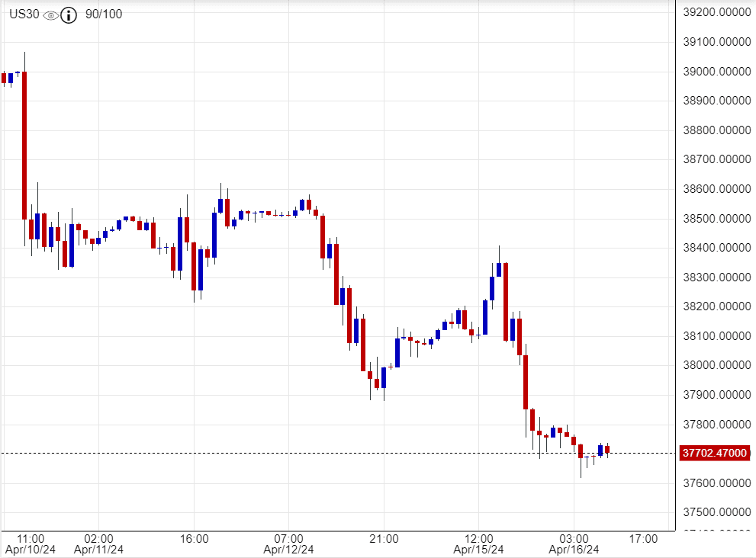Select the 07:00 Apr/12/24 time axis label

point(289,544)
